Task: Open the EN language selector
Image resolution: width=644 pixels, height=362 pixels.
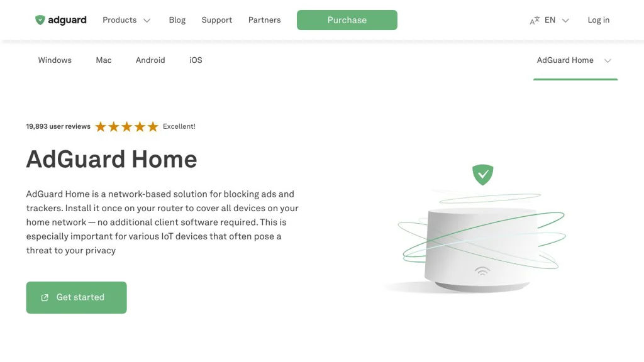Action: click(x=556, y=20)
